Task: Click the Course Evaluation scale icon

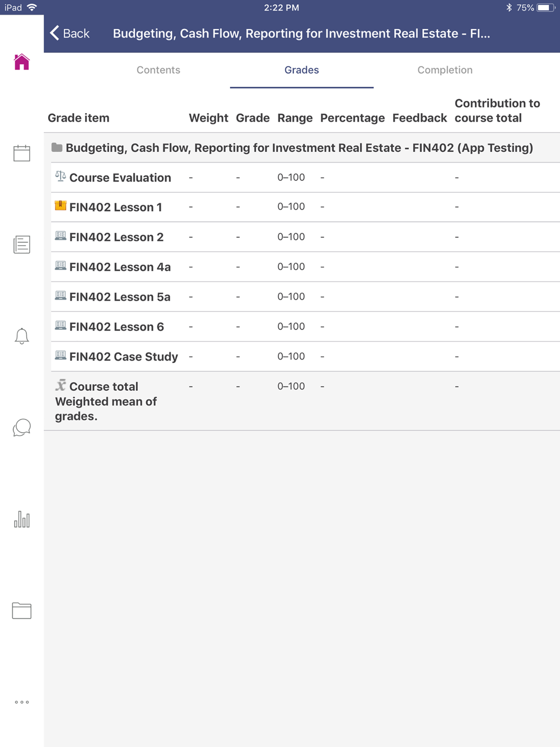Action: pyautogui.click(x=60, y=176)
